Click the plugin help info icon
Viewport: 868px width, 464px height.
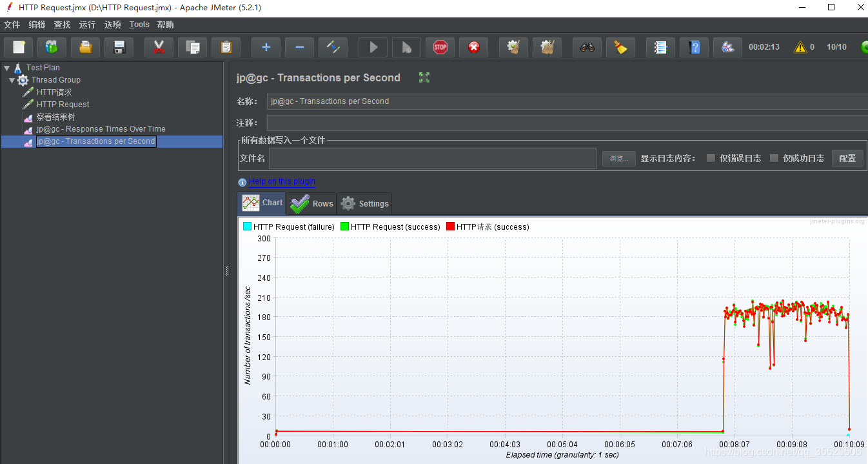tap(242, 182)
